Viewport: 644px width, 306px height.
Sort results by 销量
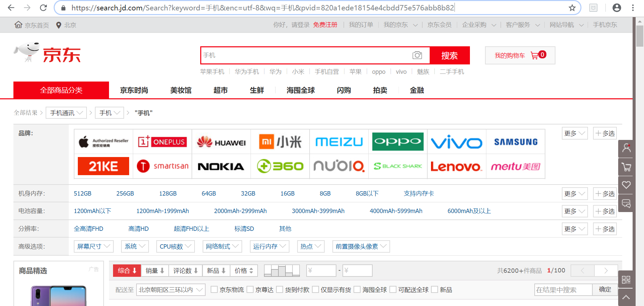155,270
